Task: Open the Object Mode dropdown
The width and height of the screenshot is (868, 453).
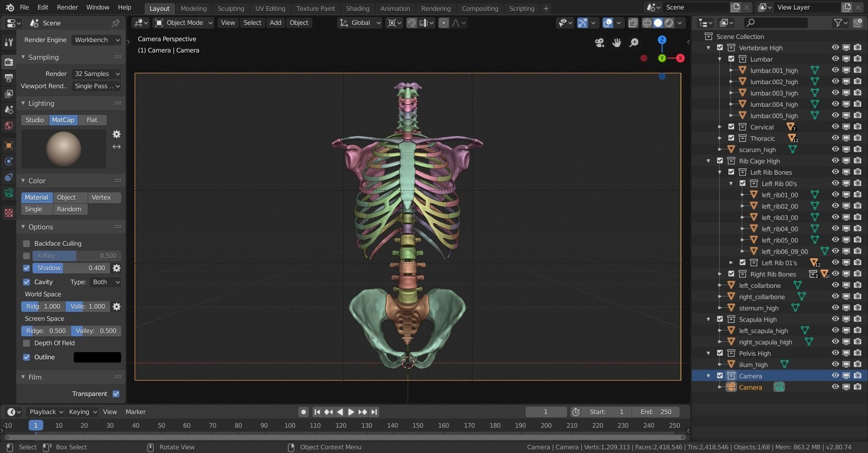Action: 184,23
